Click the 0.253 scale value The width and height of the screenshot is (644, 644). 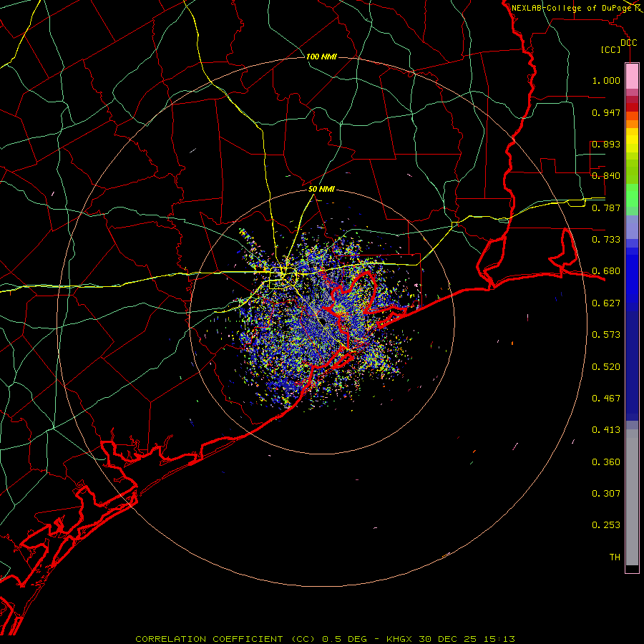(606, 525)
